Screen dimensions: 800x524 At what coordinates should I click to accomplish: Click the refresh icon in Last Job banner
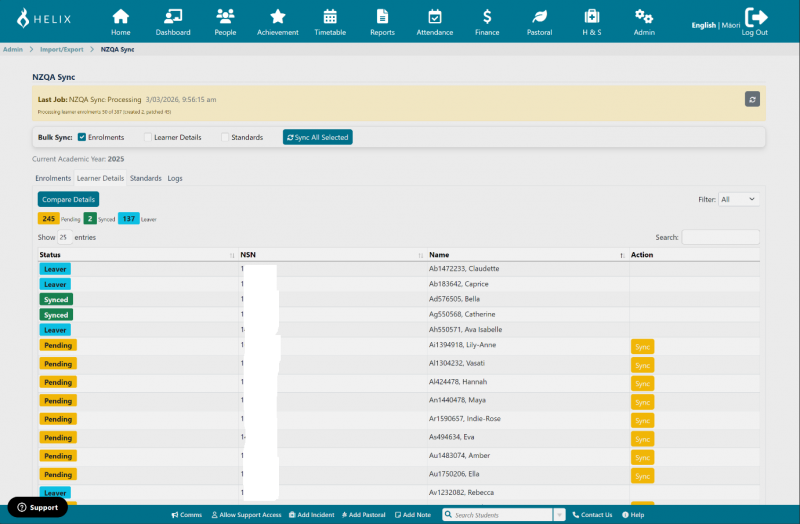pos(752,99)
